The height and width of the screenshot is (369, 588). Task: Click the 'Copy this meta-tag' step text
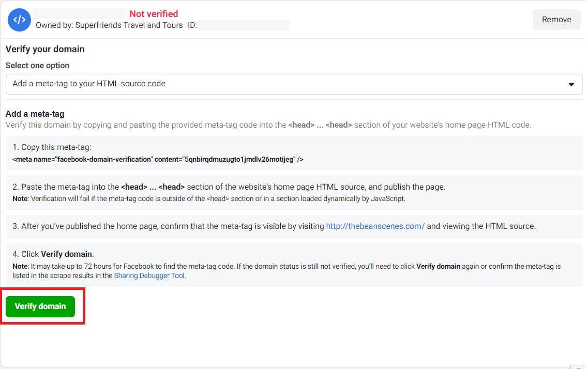click(x=52, y=147)
